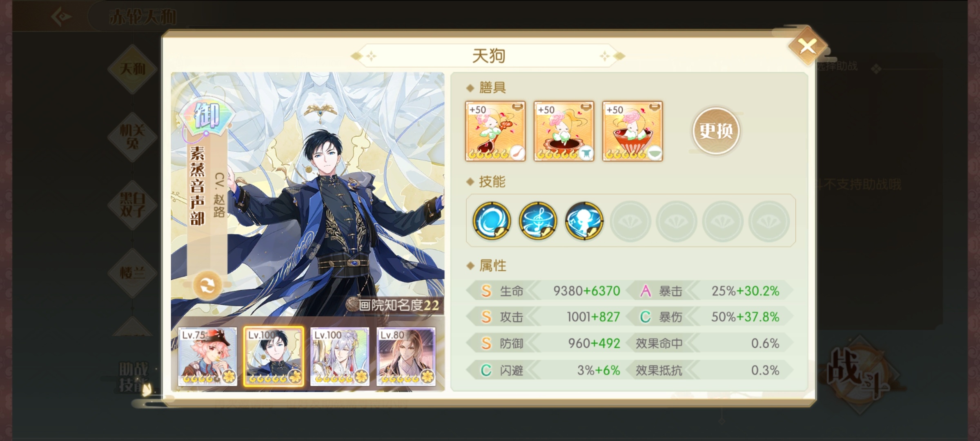Select the second +50 cauldron equipment icon
980x441 pixels.
pos(564,131)
